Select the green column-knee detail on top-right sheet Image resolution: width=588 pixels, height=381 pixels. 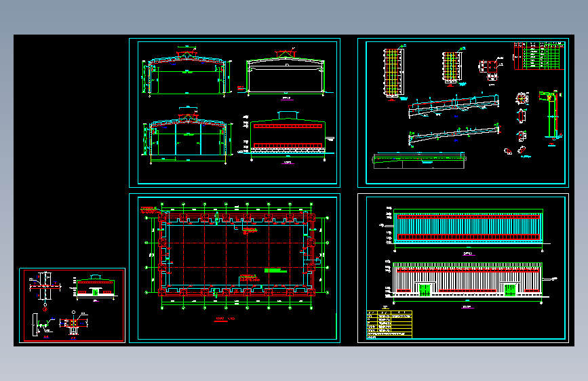tap(551, 115)
